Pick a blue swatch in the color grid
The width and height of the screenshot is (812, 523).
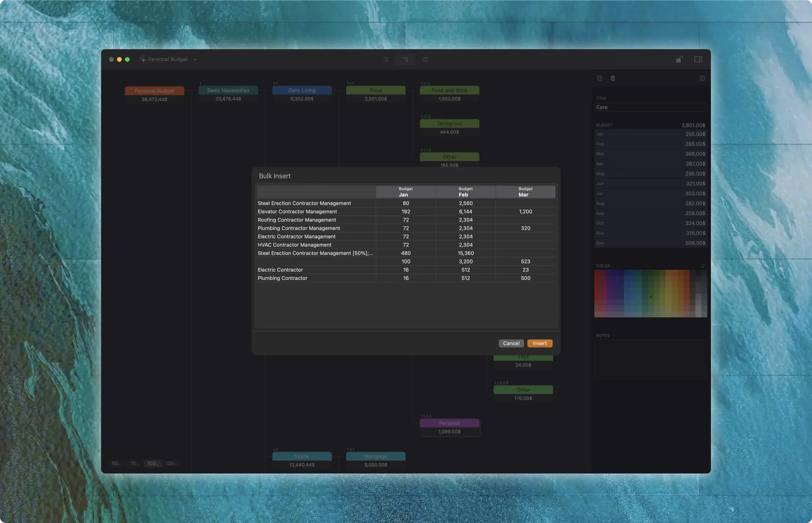click(630, 293)
